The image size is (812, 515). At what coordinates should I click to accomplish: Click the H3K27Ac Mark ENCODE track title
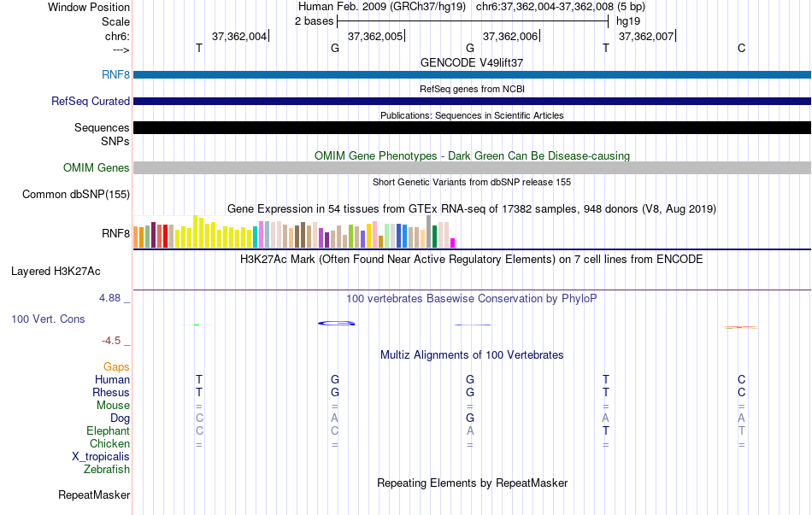[472, 259]
